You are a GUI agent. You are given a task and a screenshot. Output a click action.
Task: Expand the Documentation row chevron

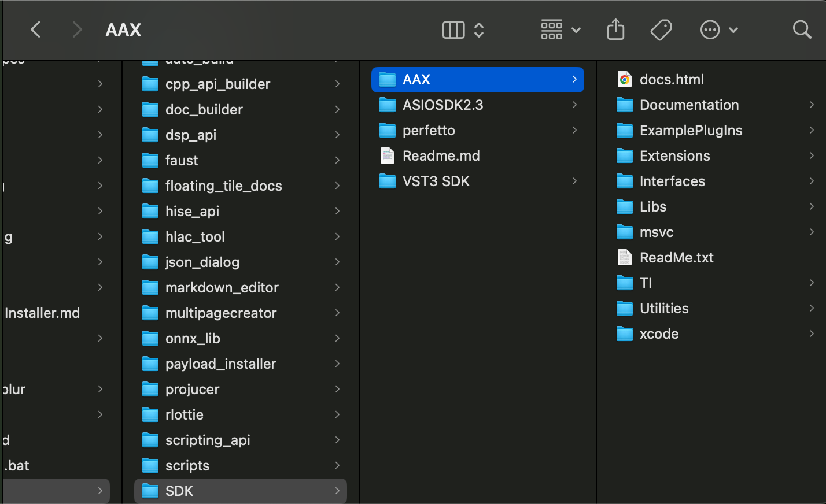click(812, 105)
